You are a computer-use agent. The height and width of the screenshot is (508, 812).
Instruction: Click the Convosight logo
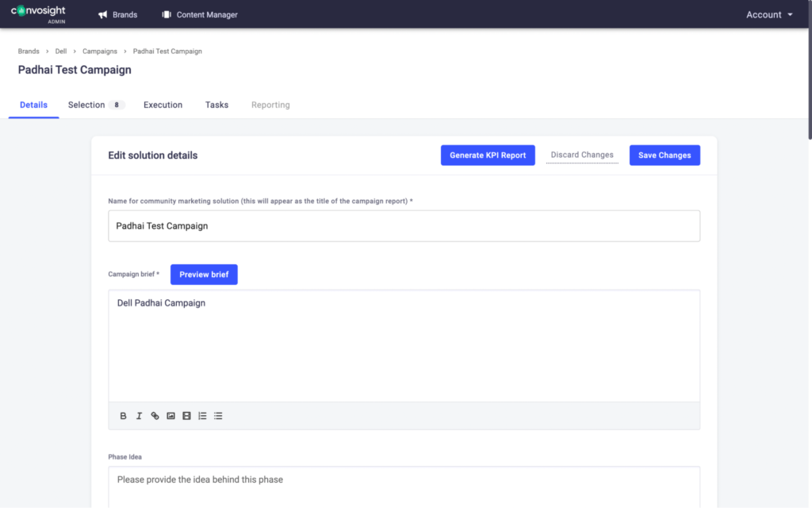coord(38,13)
